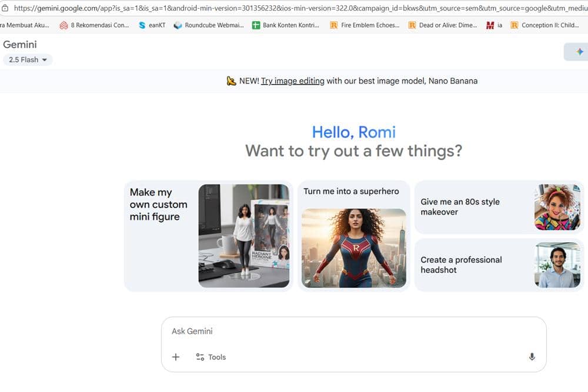Open the Roundcube Webmail bookmark

tap(209, 25)
